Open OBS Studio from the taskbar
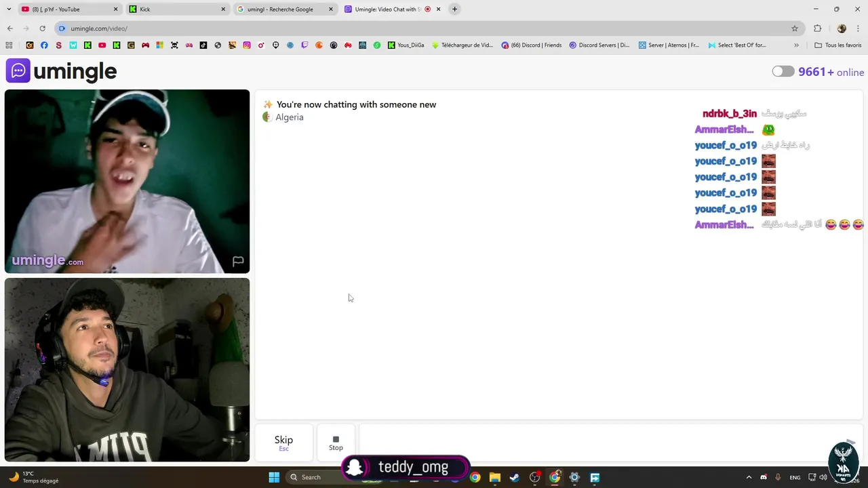The image size is (868, 488). click(534, 477)
